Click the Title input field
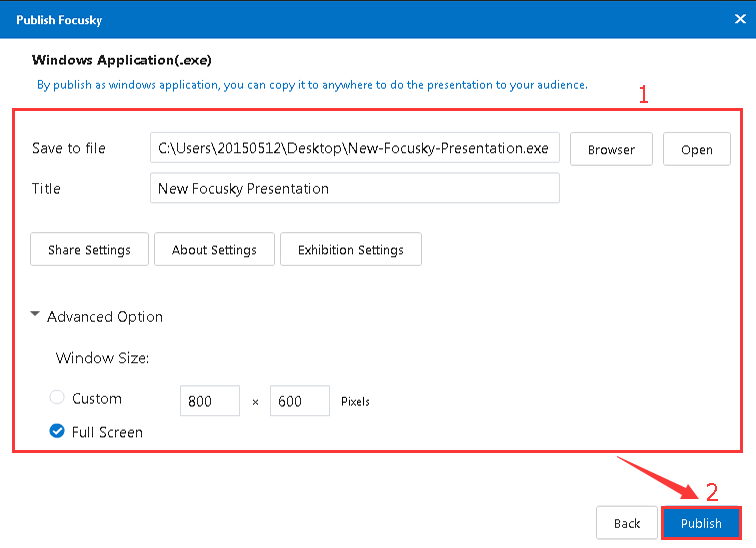Screen dimensions: 756x548 [x=355, y=188]
